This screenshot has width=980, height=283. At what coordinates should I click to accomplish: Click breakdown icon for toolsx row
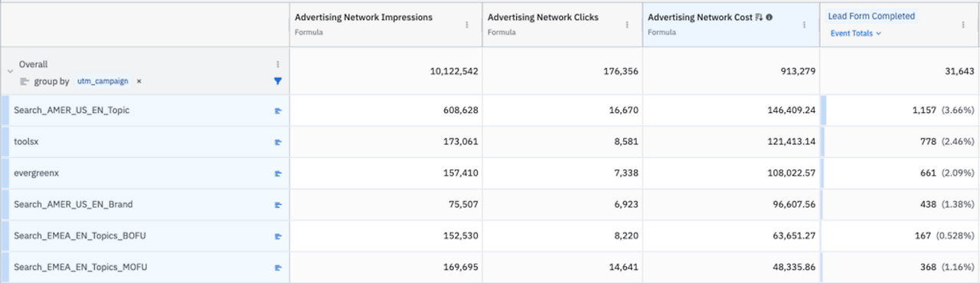pos(278,142)
